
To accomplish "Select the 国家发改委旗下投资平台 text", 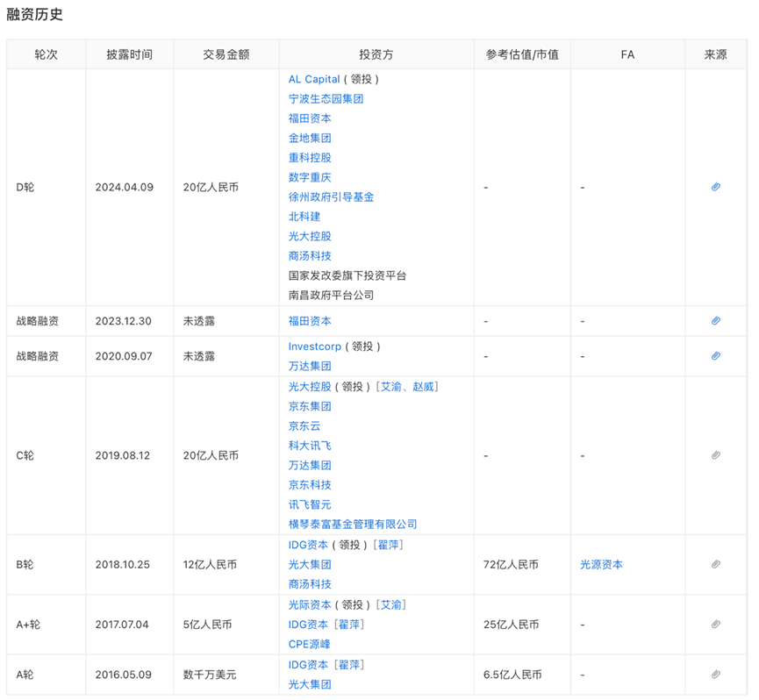I will coord(347,275).
